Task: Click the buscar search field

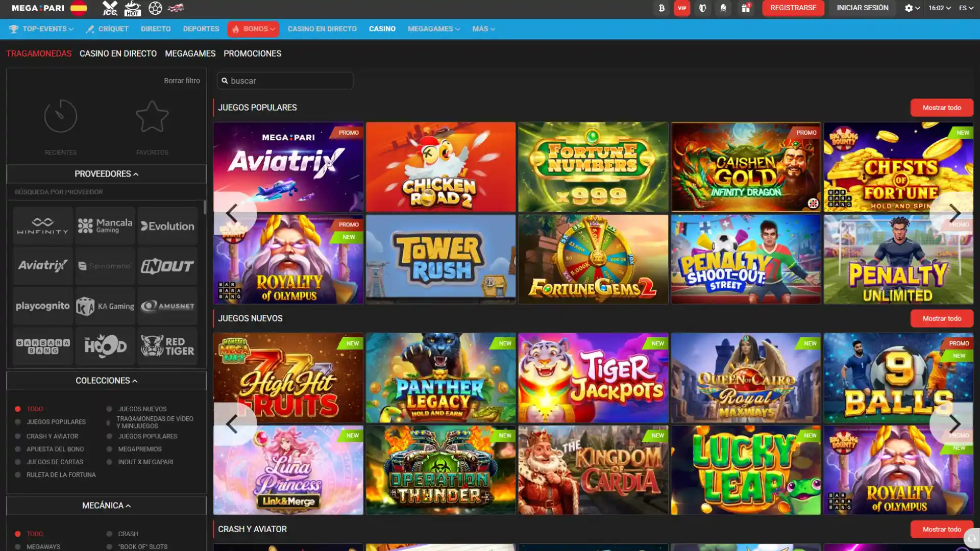Action: pos(285,81)
